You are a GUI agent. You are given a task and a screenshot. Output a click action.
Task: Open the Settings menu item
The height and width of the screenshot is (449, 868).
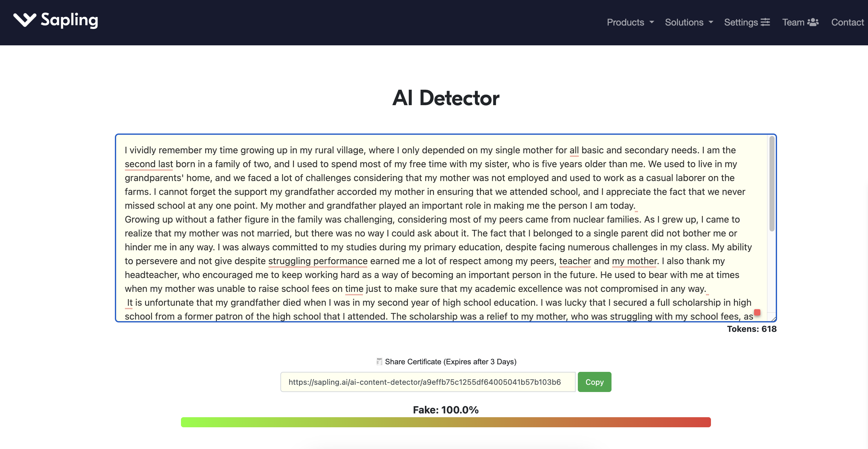pos(747,22)
